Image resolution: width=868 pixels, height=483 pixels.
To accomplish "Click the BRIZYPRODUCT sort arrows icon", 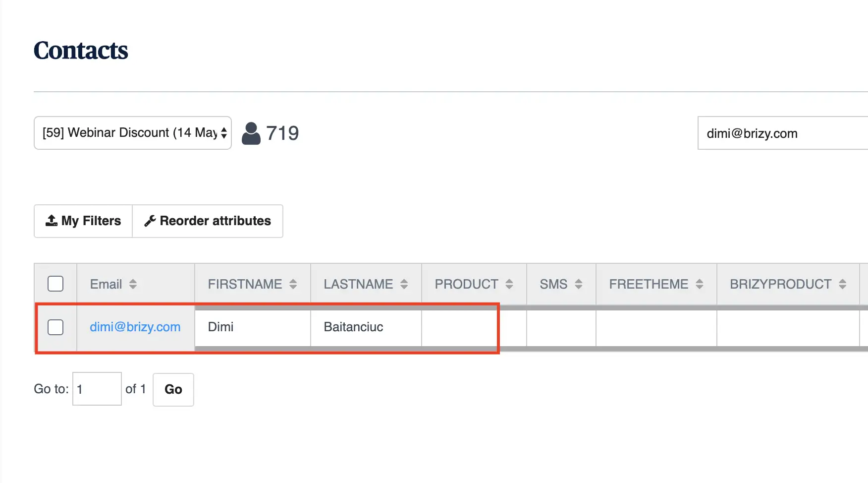I will pyautogui.click(x=843, y=284).
